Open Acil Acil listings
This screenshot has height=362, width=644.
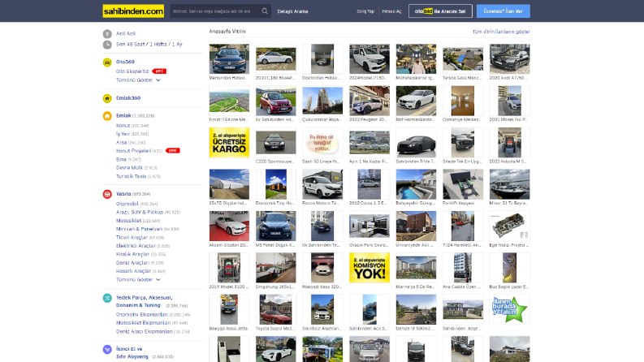[x=126, y=33]
